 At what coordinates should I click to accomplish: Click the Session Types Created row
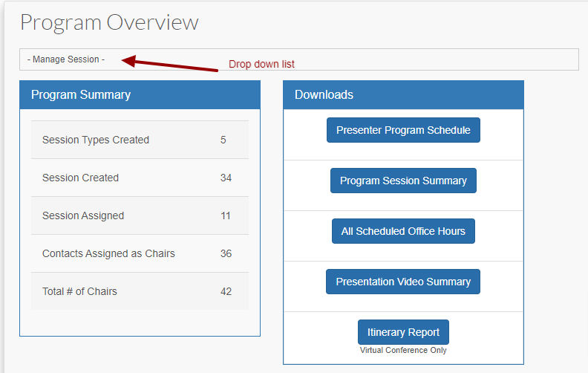(140, 140)
